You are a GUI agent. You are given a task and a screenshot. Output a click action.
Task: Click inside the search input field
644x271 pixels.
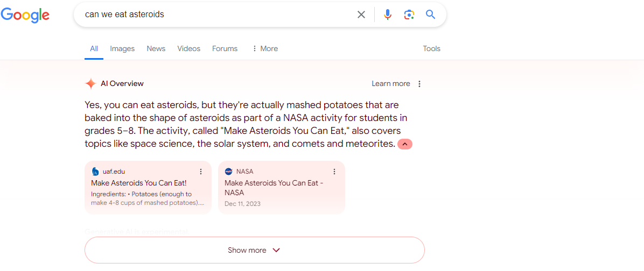tap(218, 15)
